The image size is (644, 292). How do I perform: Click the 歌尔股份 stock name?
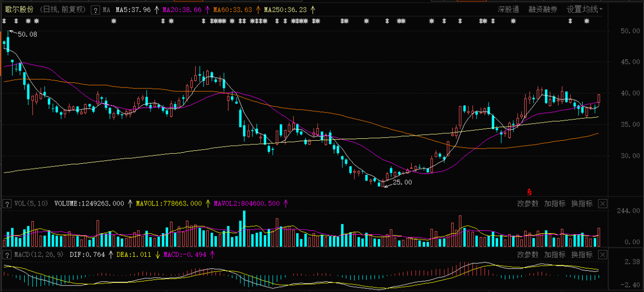coord(19,10)
